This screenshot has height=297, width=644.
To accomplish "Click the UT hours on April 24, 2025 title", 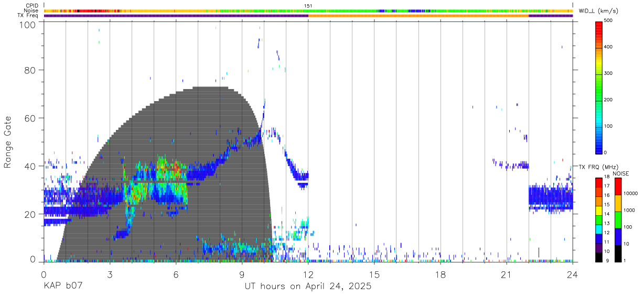I will pyautogui.click(x=308, y=287).
